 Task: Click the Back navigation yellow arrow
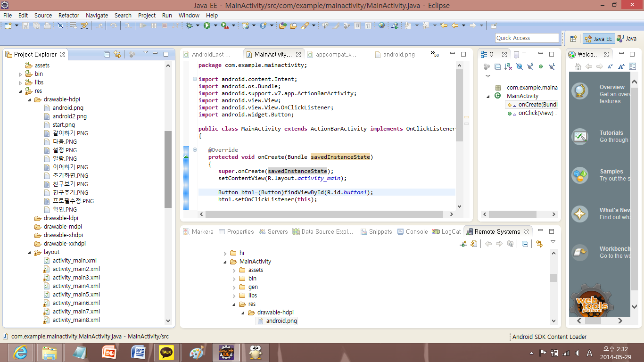[x=455, y=25]
